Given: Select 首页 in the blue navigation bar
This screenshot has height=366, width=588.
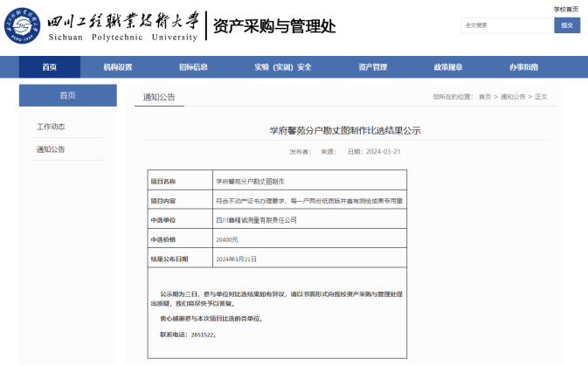Looking at the screenshot, I should pyautogui.click(x=50, y=67).
